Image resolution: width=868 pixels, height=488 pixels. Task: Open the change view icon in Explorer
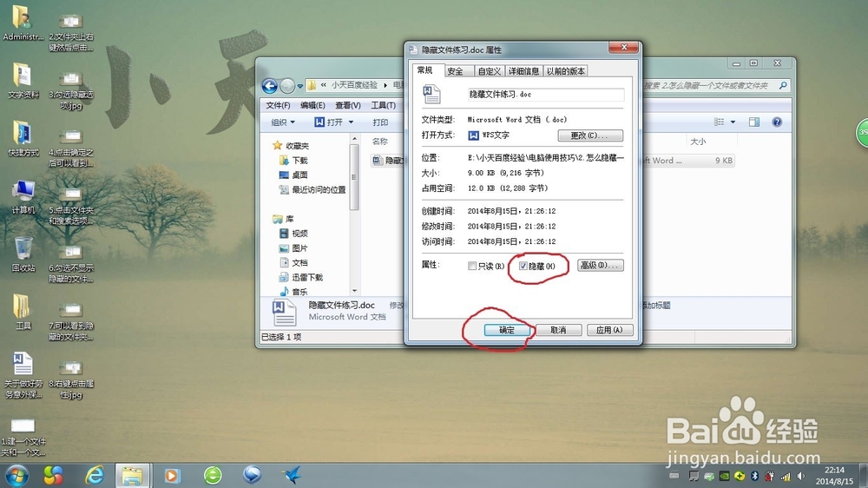[719, 122]
